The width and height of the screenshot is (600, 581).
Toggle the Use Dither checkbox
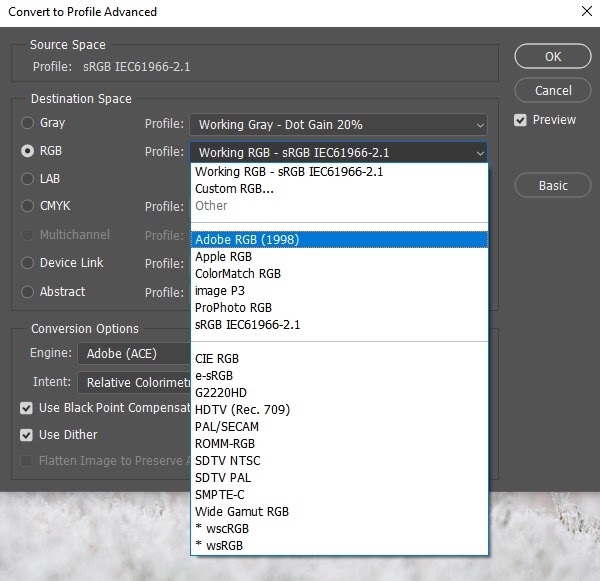[26, 435]
